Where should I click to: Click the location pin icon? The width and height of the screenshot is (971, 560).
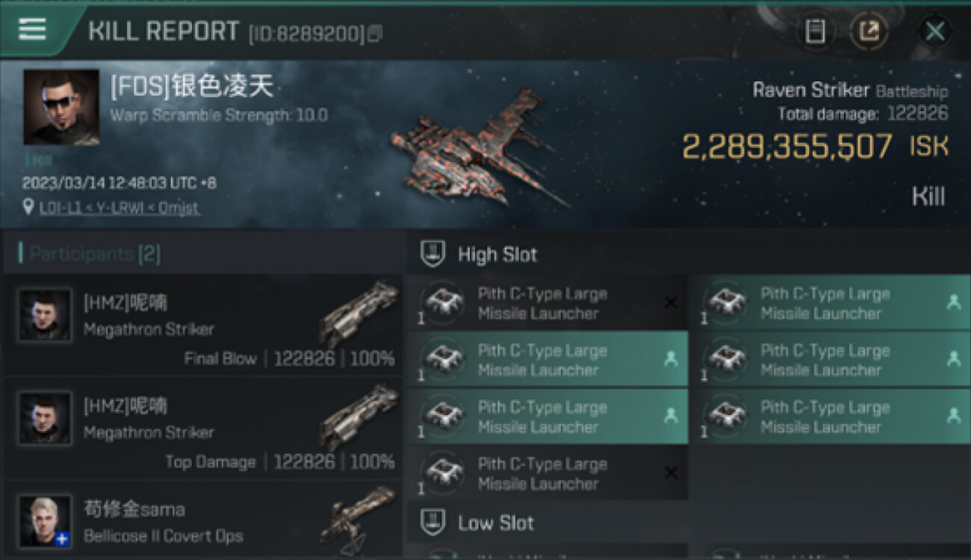[x=28, y=207]
